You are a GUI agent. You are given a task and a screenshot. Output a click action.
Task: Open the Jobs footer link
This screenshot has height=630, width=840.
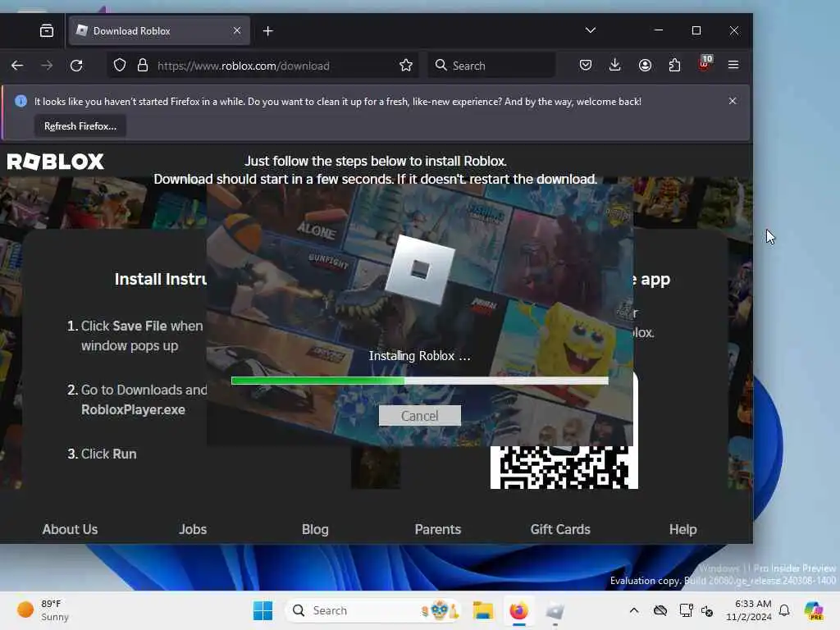[x=193, y=529]
